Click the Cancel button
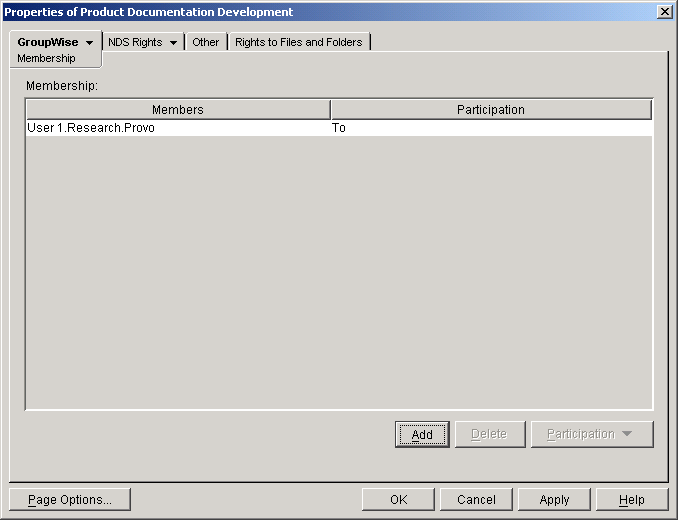This screenshot has height=520, width=678. [x=476, y=500]
